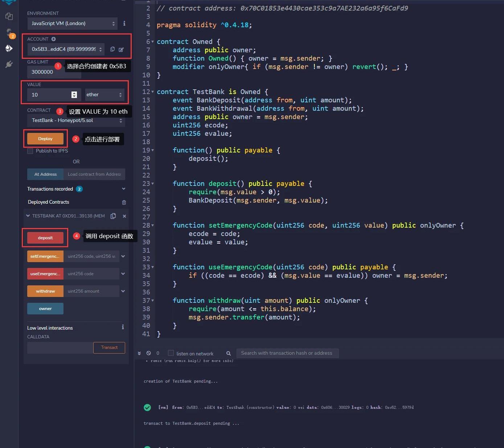
Task: Click the 'Transactions recorded' label
Action: click(50, 189)
